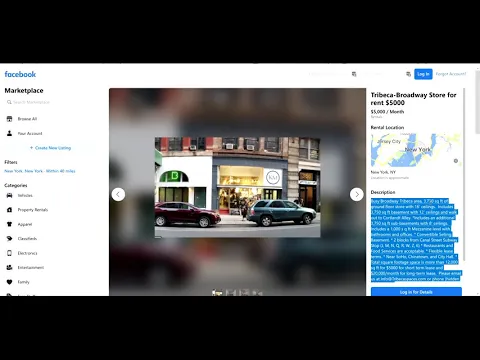Open the Property Rentals house icon
The image size is (480, 360).
(9, 210)
